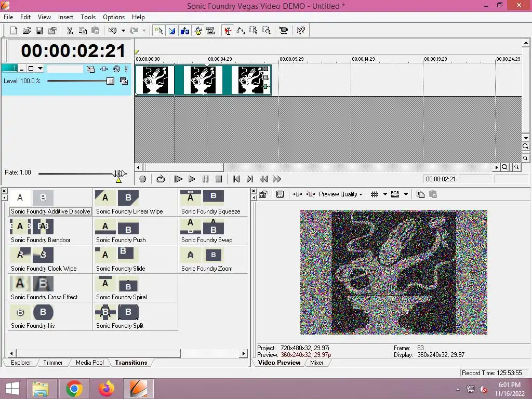Open the Undo history dropdown arrow
Screen dimensions: 532x399
[123, 31]
